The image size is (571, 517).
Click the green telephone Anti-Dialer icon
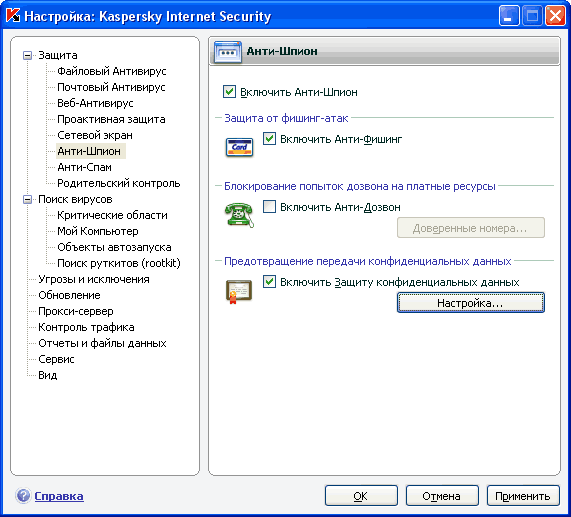point(239,215)
